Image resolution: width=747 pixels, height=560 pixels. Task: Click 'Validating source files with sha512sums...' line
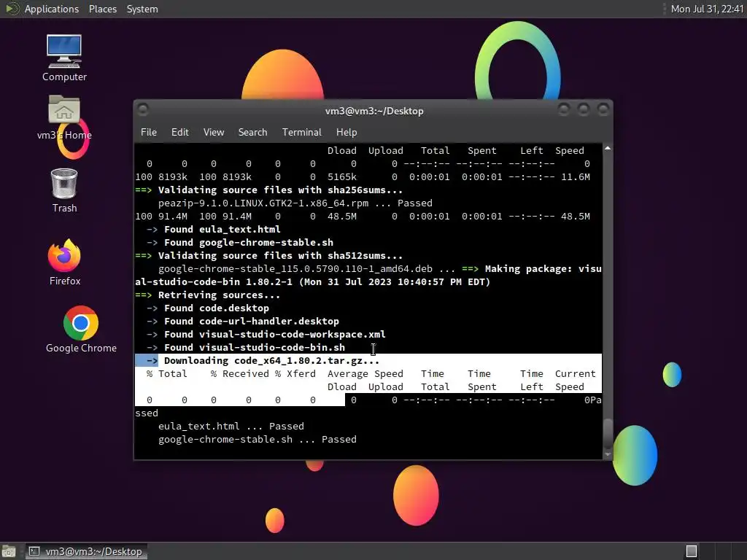(x=280, y=256)
